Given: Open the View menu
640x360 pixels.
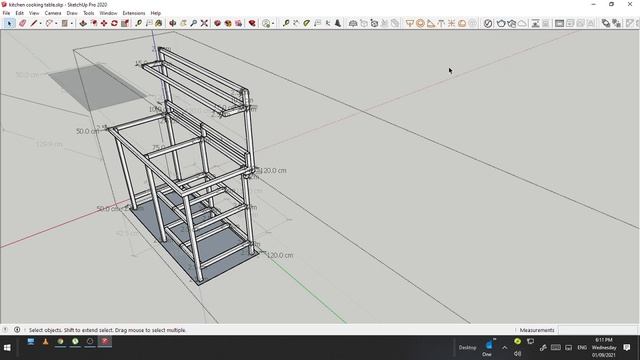Looking at the screenshot, I should (34, 13).
